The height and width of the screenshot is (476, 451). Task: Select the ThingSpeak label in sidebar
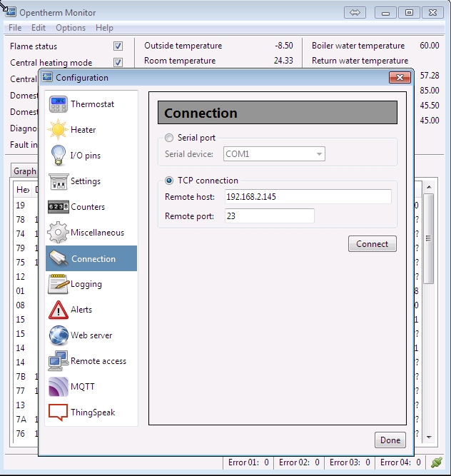93,412
